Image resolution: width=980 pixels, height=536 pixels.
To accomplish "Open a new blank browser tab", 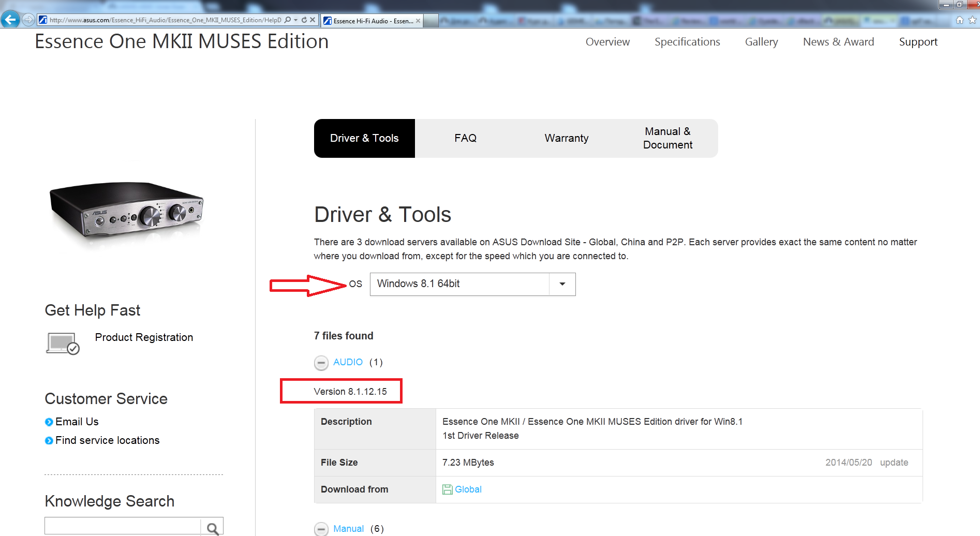I will (431, 21).
